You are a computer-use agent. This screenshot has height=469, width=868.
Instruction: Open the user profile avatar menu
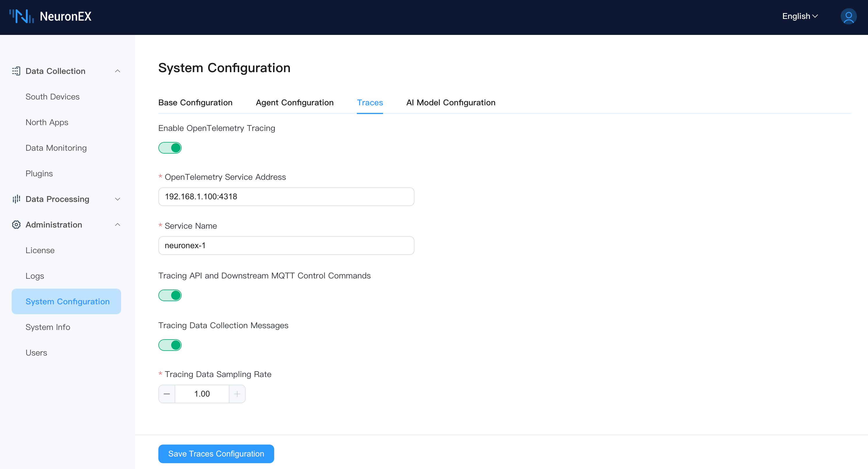(x=848, y=16)
